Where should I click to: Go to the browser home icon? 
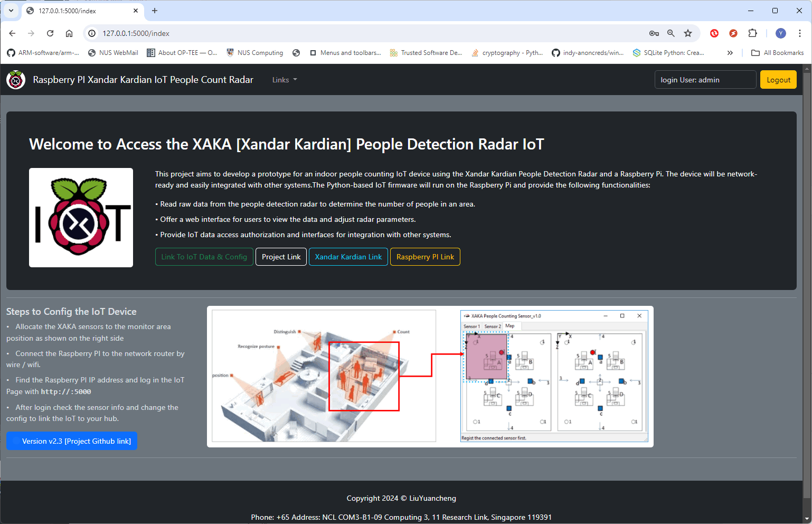[69, 33]
